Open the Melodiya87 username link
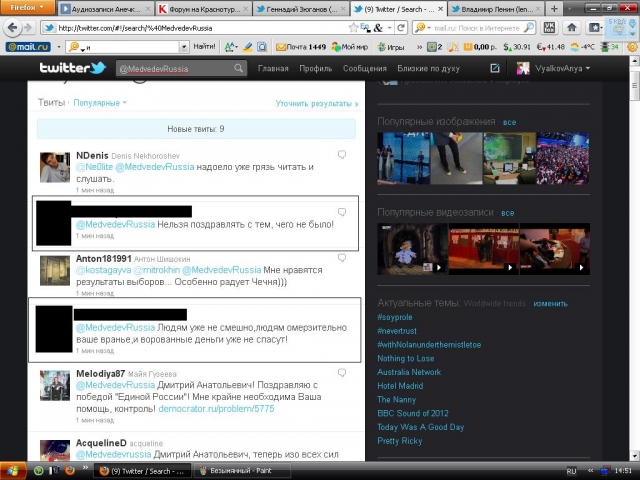The width and height of the screenshot is (640, 480). [100, 373]
